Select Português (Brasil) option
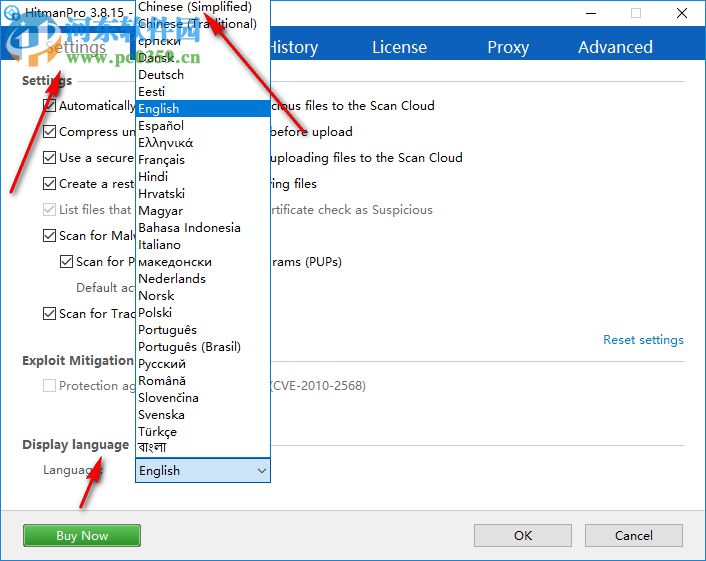The height and width of the screenshot is (561, 706). pos(203,347)
